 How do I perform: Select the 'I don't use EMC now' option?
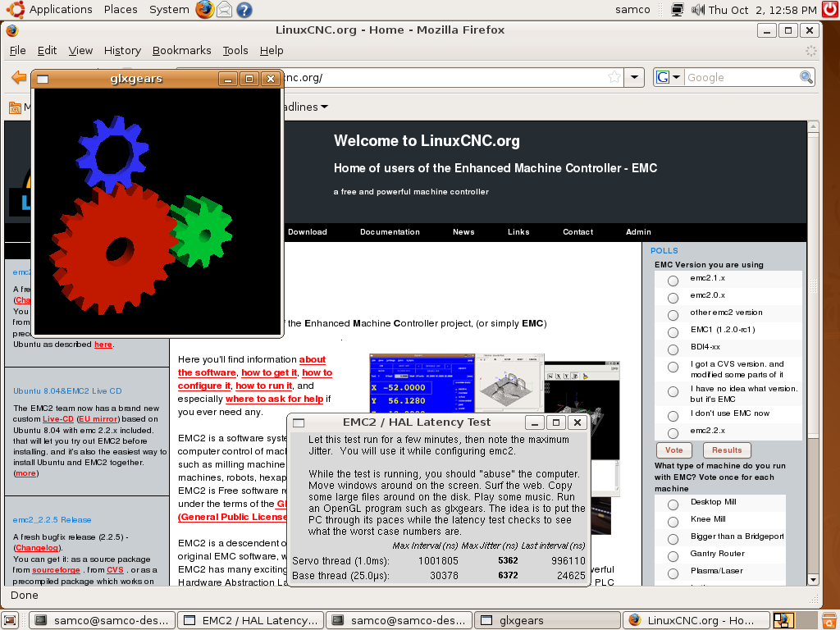pos(673,416)
